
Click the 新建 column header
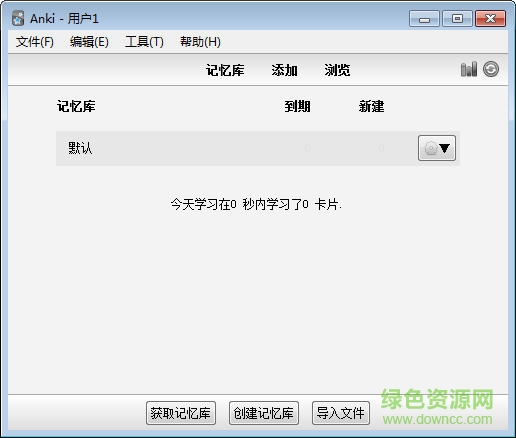pyautogui.click(x=371, y=107)
